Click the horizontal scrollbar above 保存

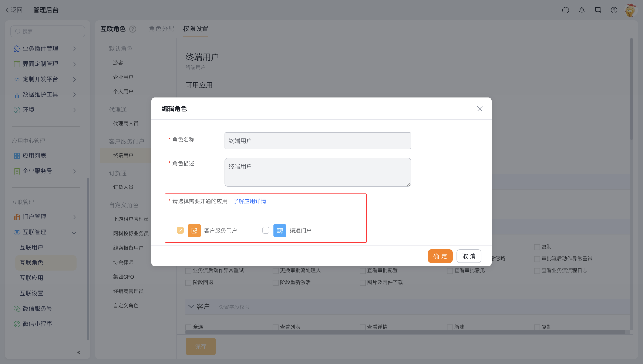(405, 332)
